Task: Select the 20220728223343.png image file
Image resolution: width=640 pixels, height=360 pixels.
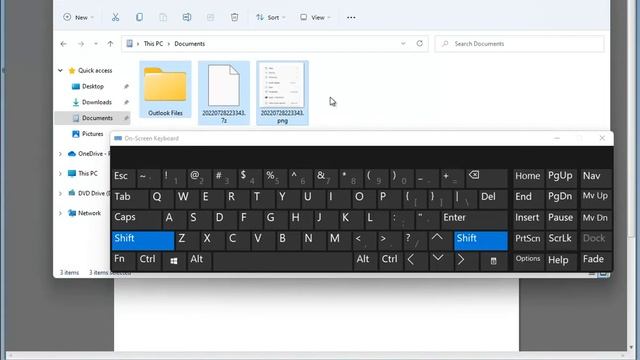Action: (282, 93)
